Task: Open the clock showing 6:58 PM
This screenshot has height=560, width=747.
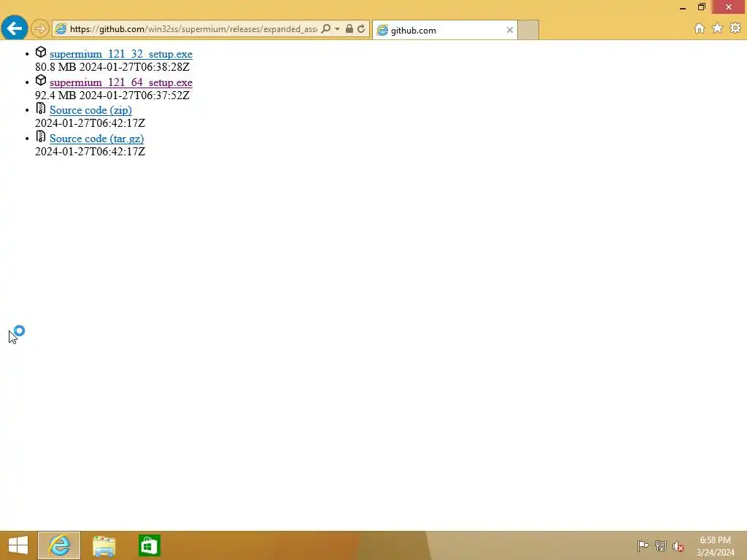Action: click(x=715, y=546)
